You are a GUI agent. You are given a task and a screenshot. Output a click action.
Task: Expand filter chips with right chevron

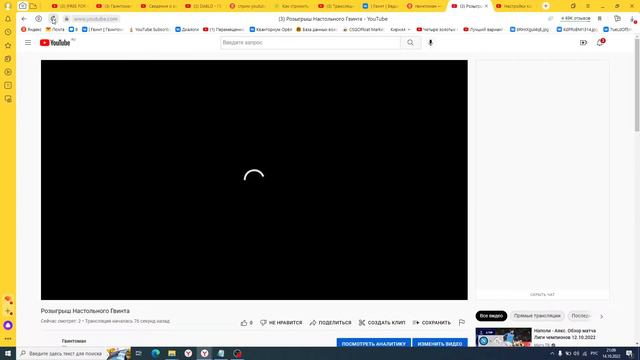601,316
